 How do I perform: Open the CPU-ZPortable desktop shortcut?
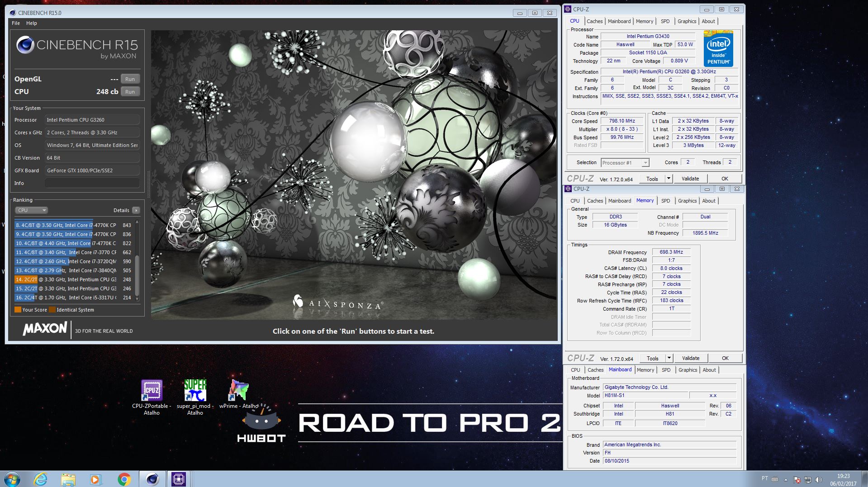[x=152, y=397]
